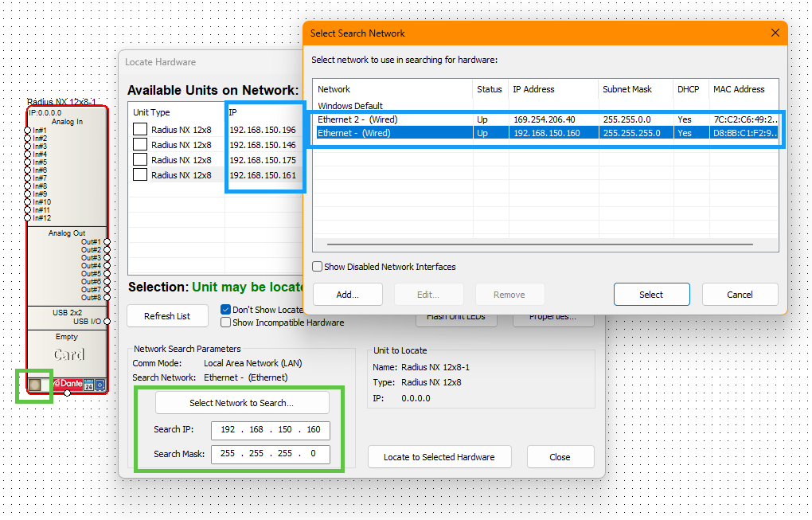
Task: Check the unit box for 192.168.150.161
Action: click(140, 175)
